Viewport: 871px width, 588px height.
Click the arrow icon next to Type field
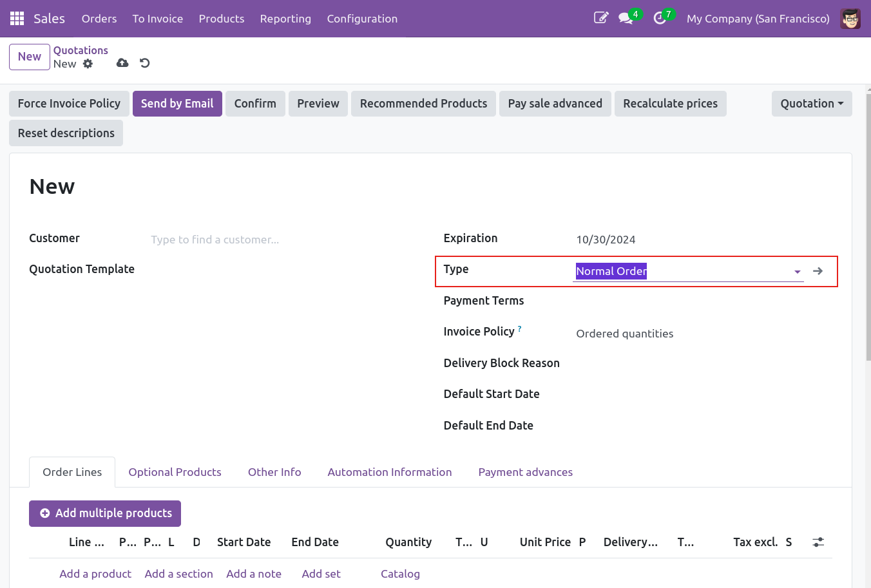(x=818, y=271)
